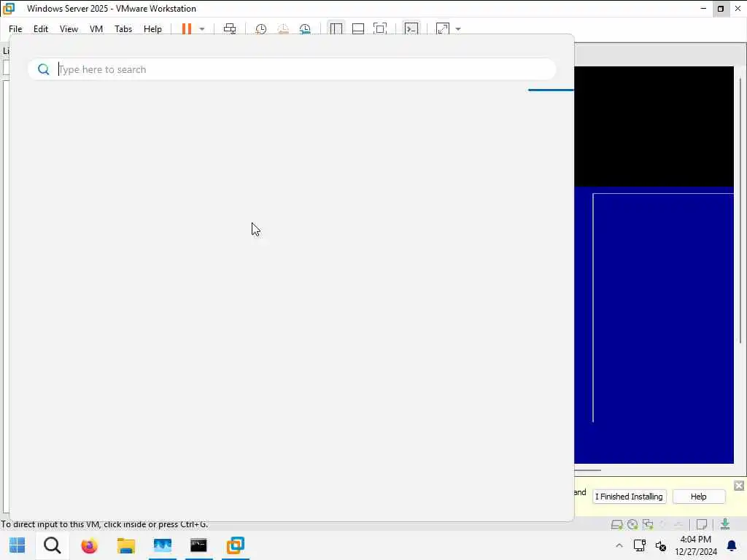This screenshot has width=747, height=560.
Task: Click the taskbar Search button
Action: (x=53, y=545)
